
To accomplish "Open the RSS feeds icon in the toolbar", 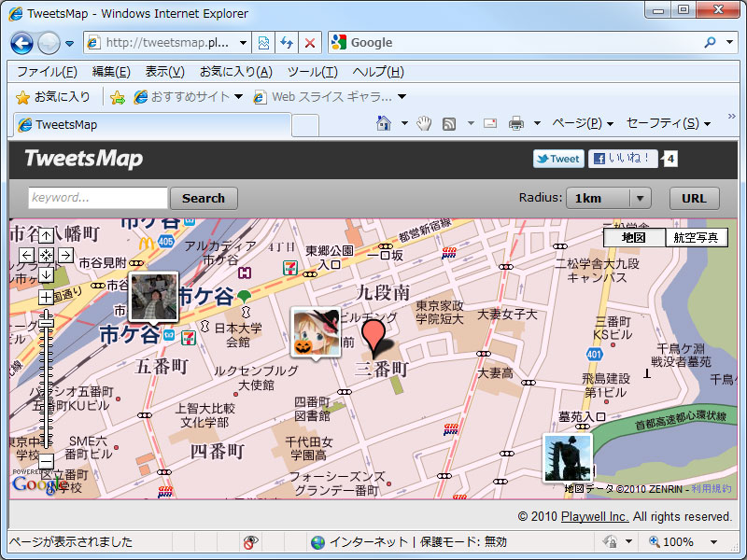I will pos(448,122).
